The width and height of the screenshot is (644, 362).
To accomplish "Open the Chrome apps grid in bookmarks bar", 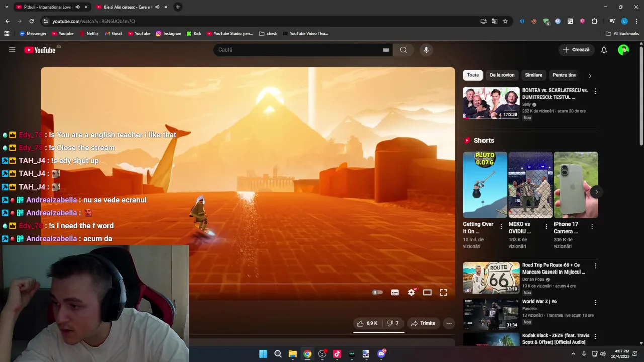I will pyautogui.click(x=7, y=34).
